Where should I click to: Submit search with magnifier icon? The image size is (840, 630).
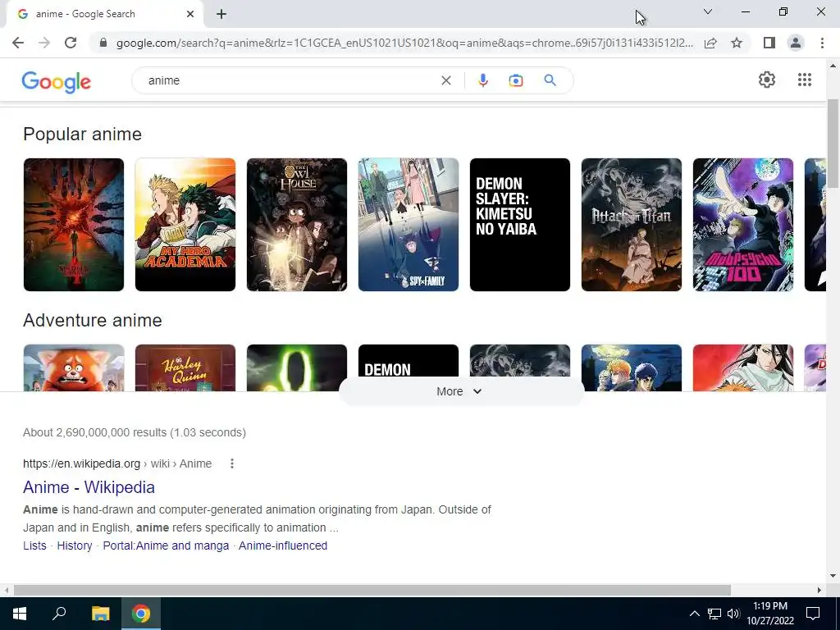(550, 80)
